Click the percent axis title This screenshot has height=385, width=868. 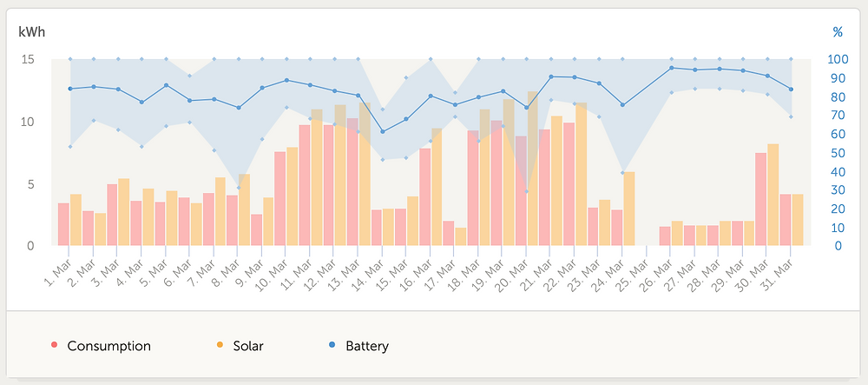click(838, 32)
